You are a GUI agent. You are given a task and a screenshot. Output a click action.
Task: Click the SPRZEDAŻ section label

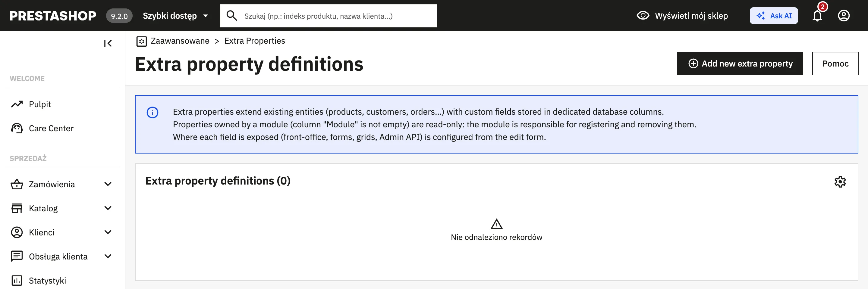point(28,158)
